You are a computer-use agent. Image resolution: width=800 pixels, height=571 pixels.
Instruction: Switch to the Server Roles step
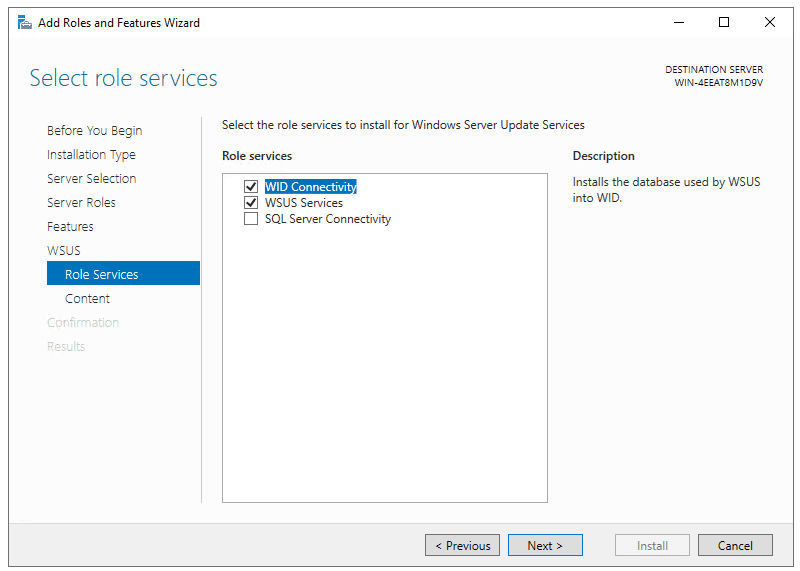click(81, 203)
